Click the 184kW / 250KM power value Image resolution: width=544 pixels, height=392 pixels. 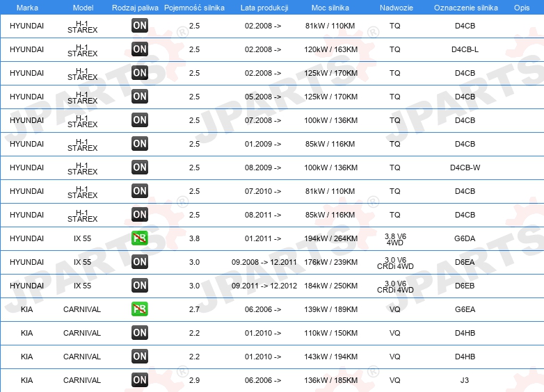coord(330,286)
